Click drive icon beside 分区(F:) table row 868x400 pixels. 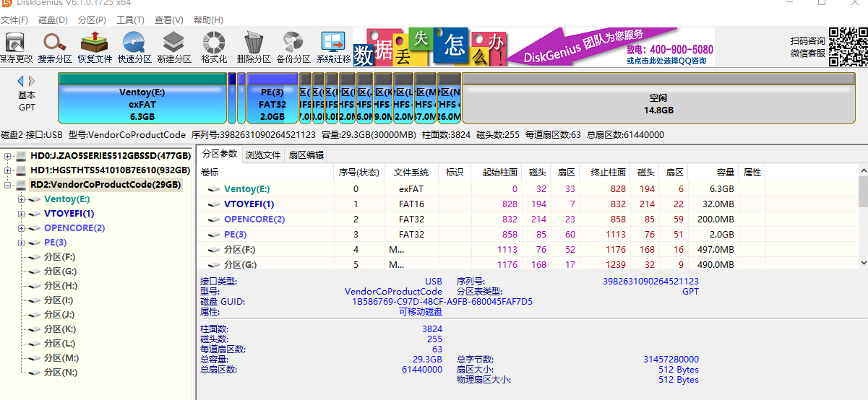pyautogui.click(x=214, y=250)
